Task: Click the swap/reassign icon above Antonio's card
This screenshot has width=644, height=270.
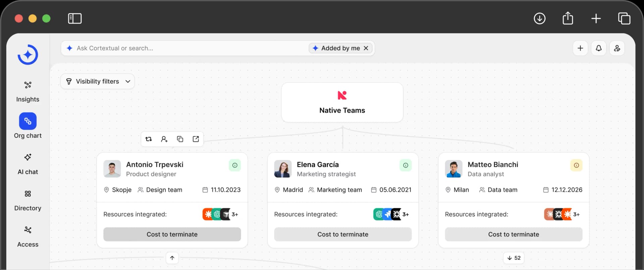Action: click(149, 139)
